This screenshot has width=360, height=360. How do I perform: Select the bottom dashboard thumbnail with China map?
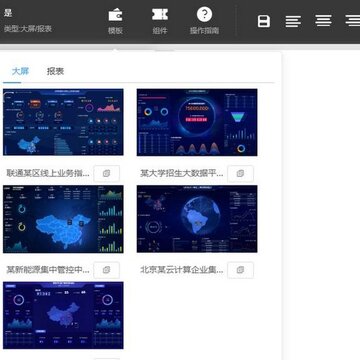(63, 315)
